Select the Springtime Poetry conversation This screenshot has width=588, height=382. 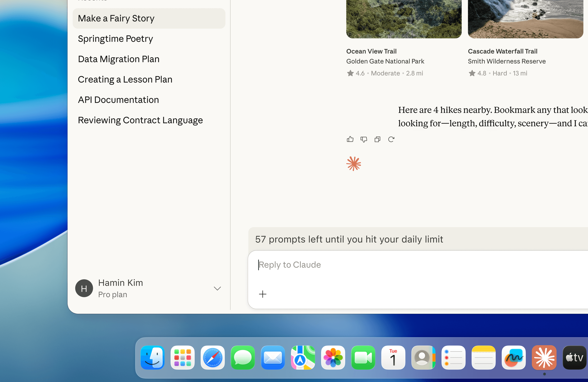tap(115, 39)
